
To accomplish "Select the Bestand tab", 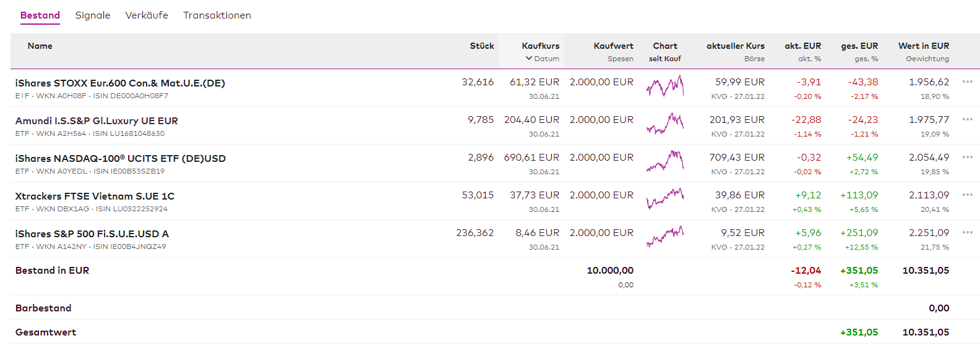I will click(40, 15).
